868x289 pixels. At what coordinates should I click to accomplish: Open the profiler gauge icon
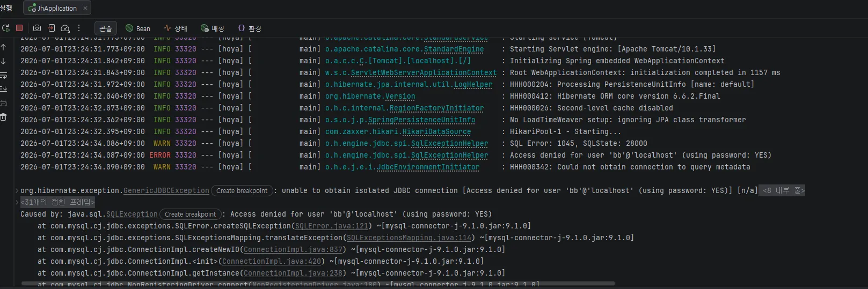[65, 28]
